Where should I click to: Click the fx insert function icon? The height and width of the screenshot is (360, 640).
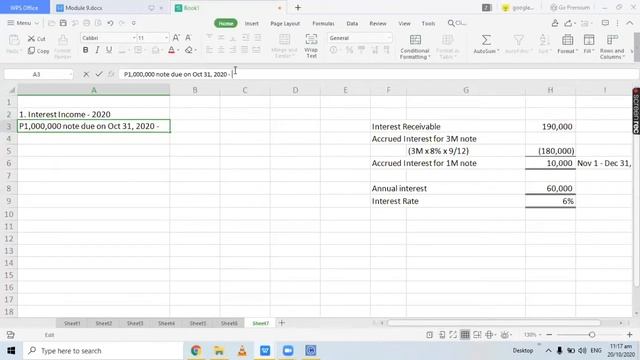(111, 74)
